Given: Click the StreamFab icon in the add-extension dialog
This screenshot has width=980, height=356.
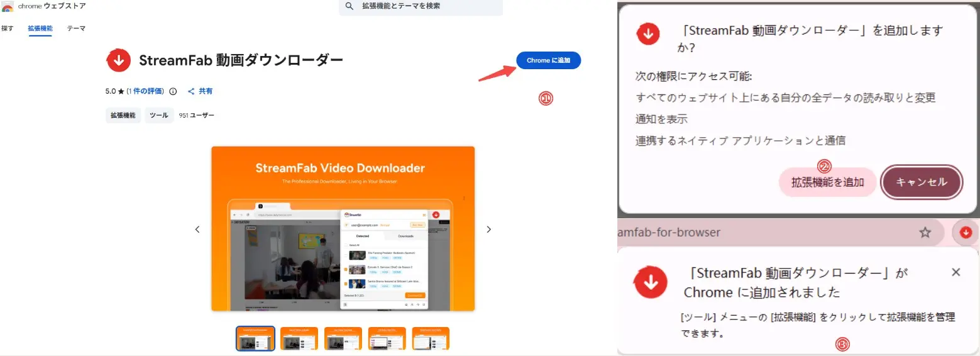Looking at the screenshot, I should (x=648, y=34).
